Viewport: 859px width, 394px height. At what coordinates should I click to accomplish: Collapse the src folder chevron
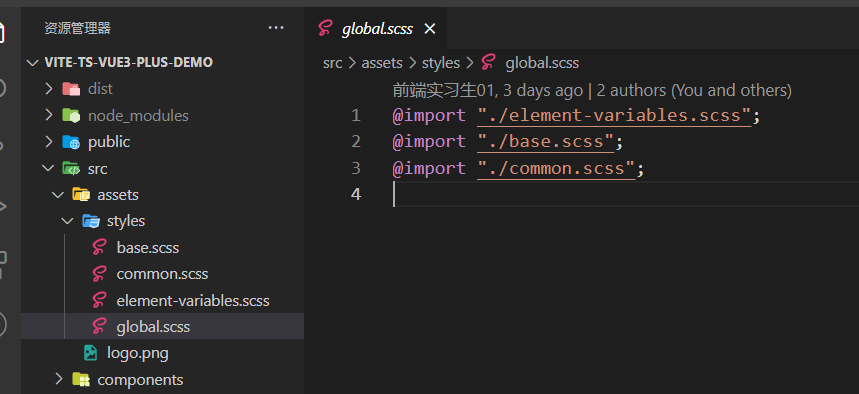49,168
